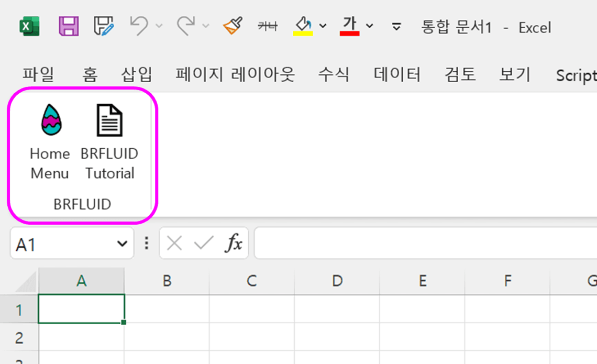Select row 2 header
This screenshot has width=597, height=364.
(x=19, y=337)
